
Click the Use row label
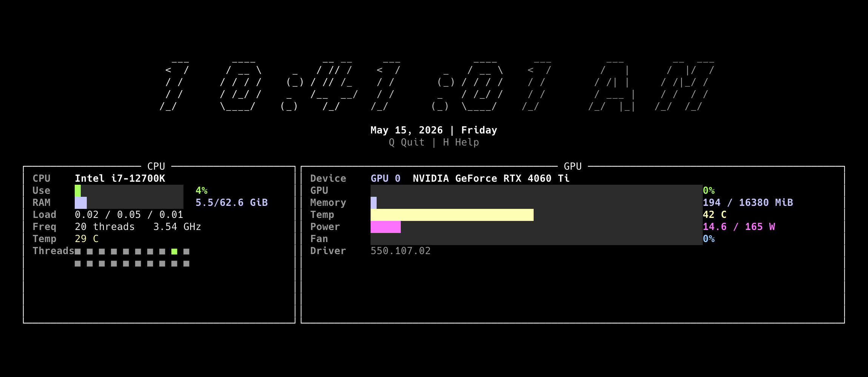point(41,190)
